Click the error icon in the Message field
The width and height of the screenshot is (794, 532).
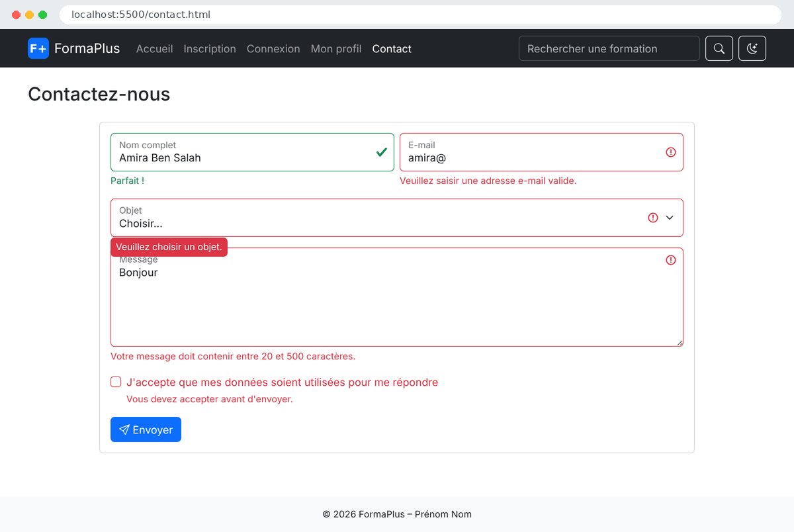point(671,260)
